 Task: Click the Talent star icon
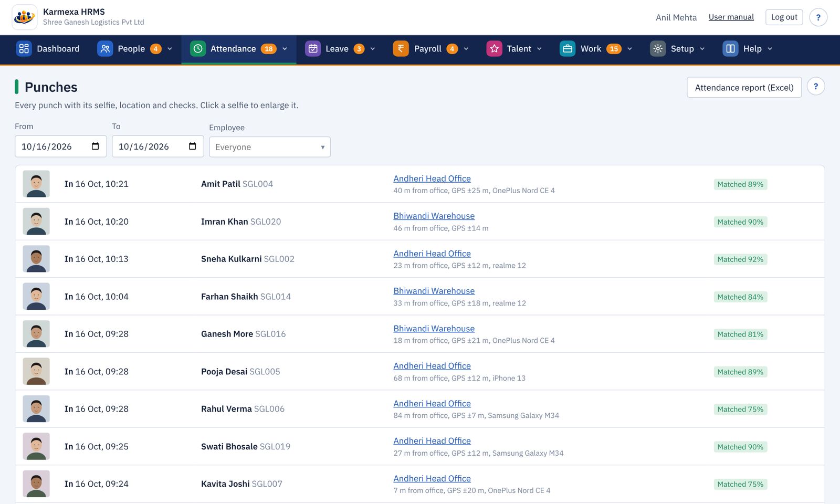[x=494, y=49]
